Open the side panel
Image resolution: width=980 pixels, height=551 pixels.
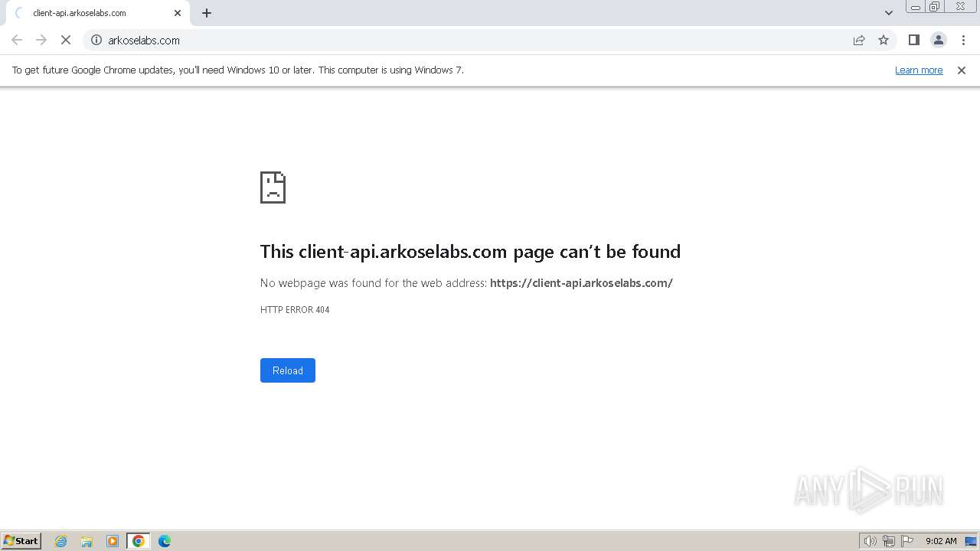coord(913,40)
